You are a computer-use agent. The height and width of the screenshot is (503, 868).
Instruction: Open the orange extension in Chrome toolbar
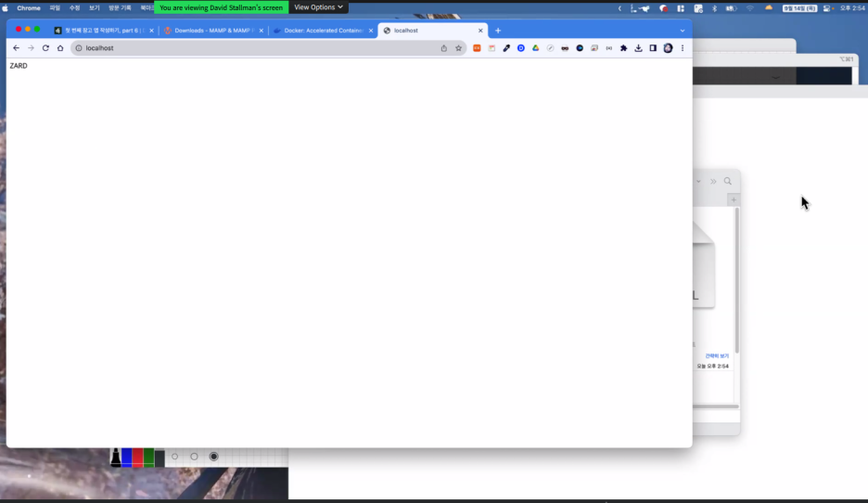coord(477,48)
